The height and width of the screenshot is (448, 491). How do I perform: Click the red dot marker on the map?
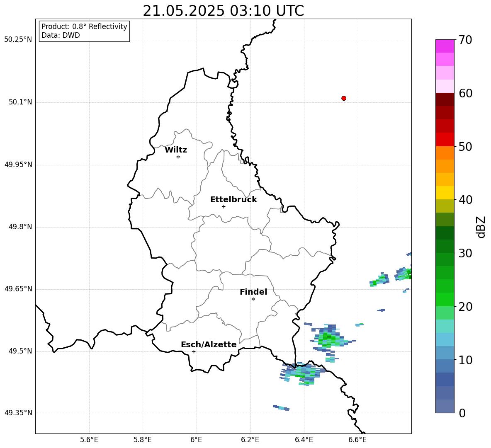(x=344, y=98)
